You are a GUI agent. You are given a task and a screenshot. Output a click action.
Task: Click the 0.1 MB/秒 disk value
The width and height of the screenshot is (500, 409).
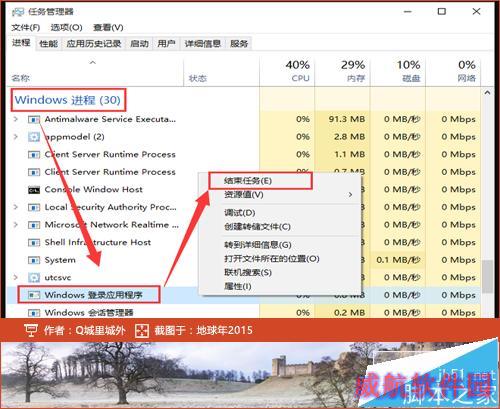coord(398,260)
